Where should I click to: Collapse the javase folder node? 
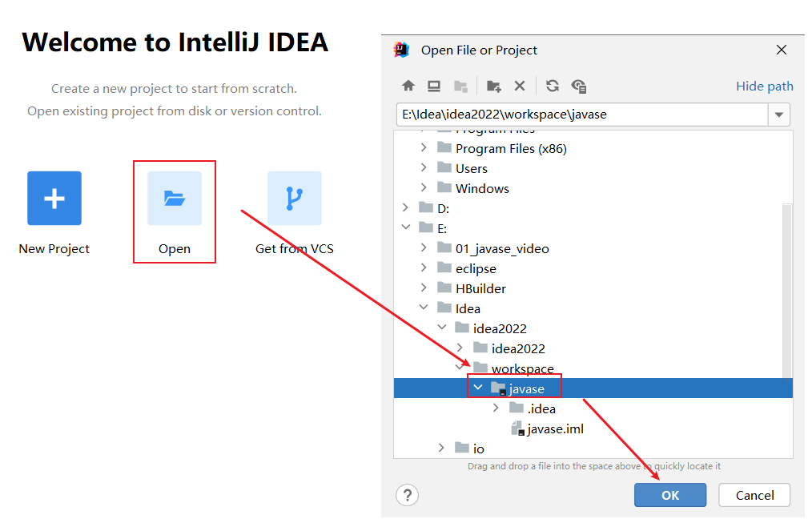478,388
